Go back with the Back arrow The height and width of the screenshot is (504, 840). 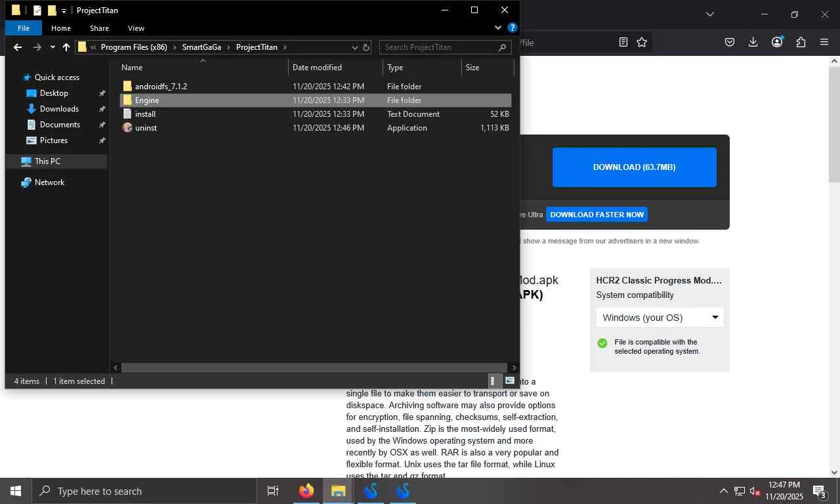[x=18, y=47]
